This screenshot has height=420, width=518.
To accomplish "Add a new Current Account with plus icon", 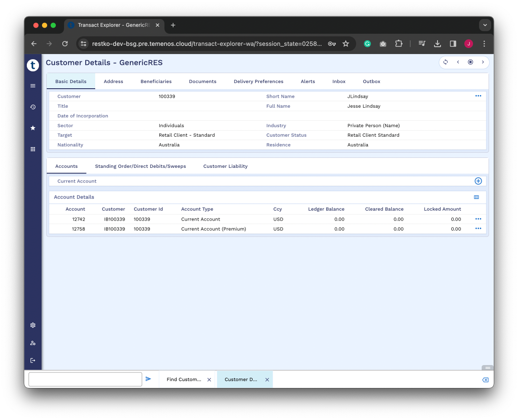I will click(478, 181).
